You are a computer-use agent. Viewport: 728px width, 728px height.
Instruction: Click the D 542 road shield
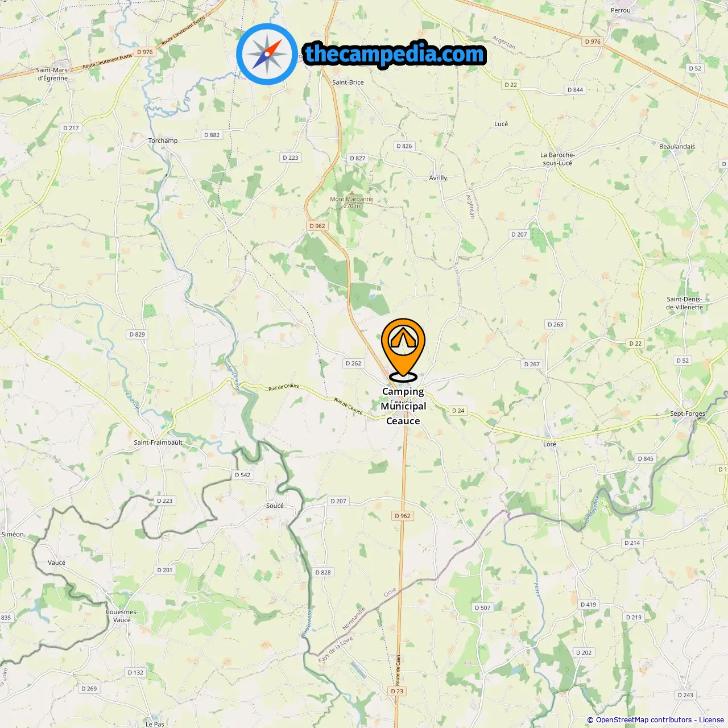(243, 475)
